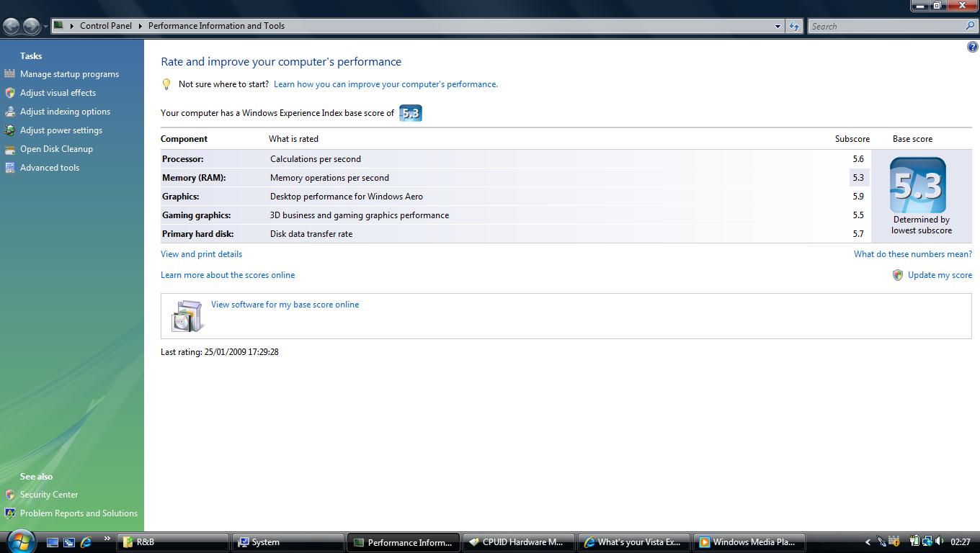Select the Graphics row label
This screenshot has width=980, height=553.
click(x=181, y=197)
